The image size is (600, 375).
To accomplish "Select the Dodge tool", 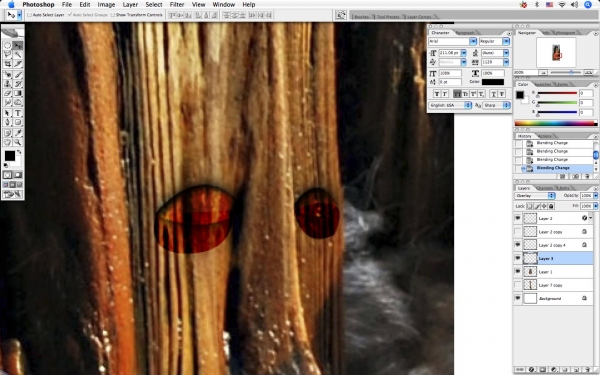I will pos(18,102).
